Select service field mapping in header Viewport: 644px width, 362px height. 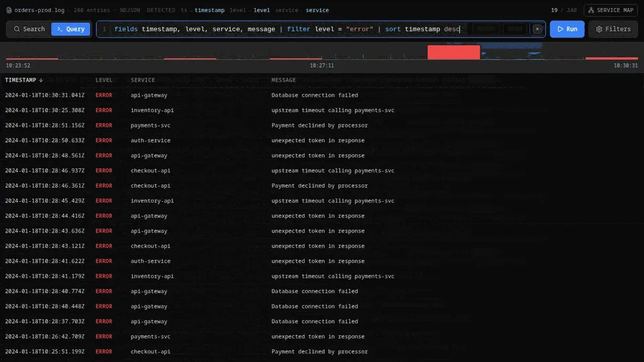point(317,10)
